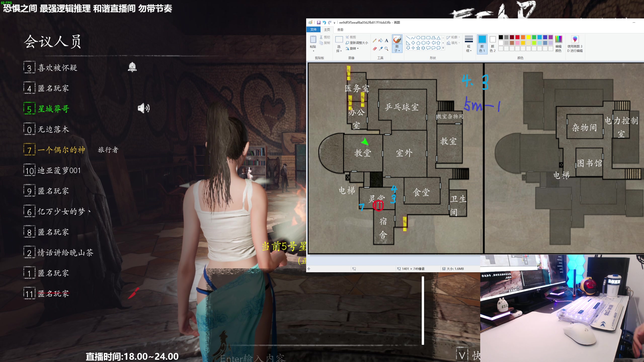644x362 pixels.
Task: Open the Size thickness (粗细) dropdown
Action: coord(469,44)
